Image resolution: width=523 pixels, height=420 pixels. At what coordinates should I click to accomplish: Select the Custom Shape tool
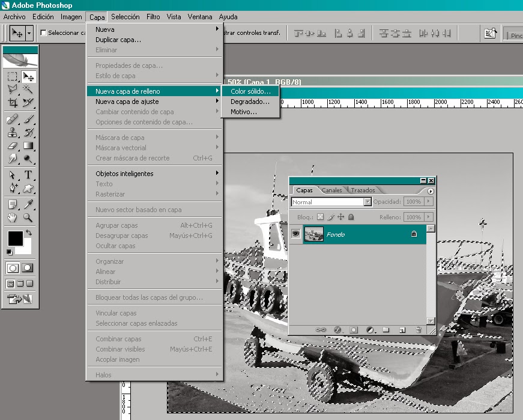pos(28,188)
